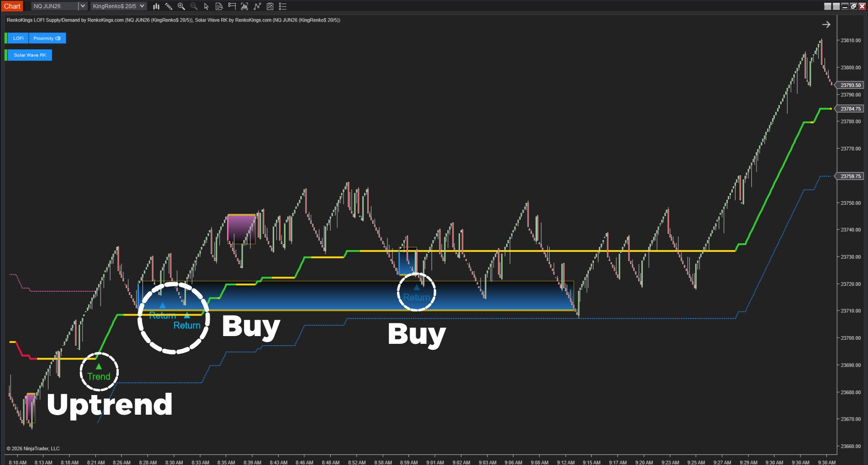This screenshot has width=868, height=465.
Task: Click the Chart tab label
Action: point(12,6)
